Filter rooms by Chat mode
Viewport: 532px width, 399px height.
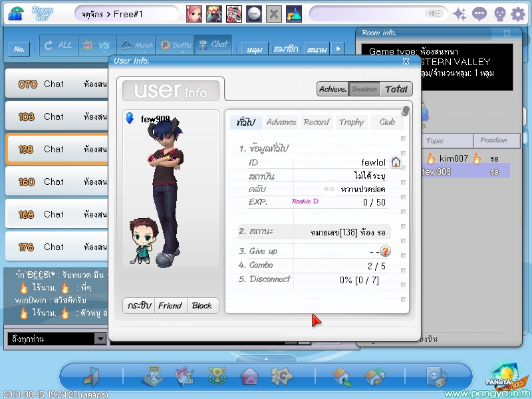coord(213,45)
